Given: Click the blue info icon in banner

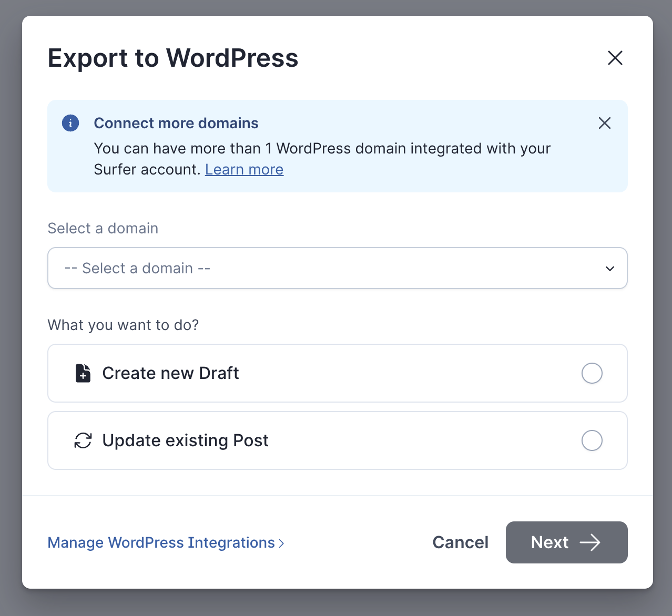Looking at the screenshot, I should click(x=70, y=123).
